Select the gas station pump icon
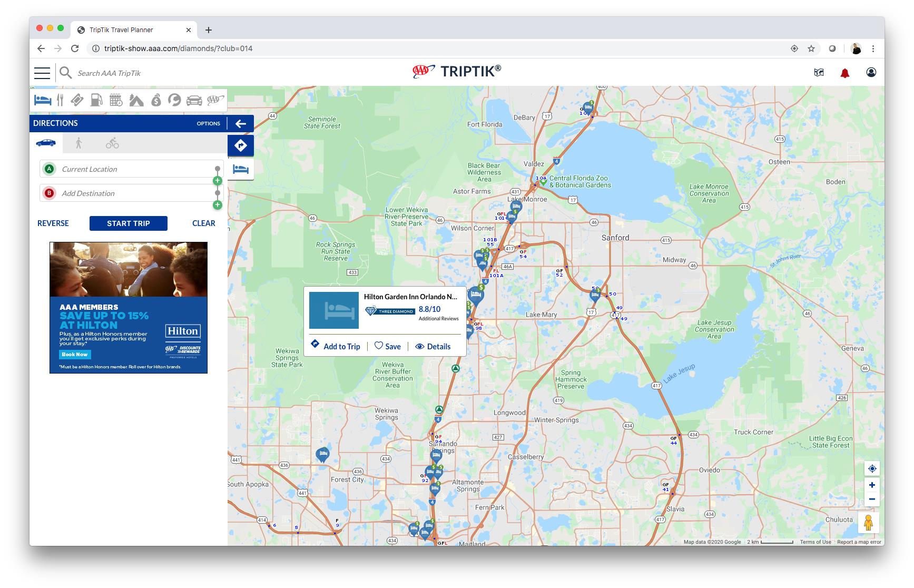The height and width of the screenshot is (588, 914). pyautogui.click(x=96, y=100)
